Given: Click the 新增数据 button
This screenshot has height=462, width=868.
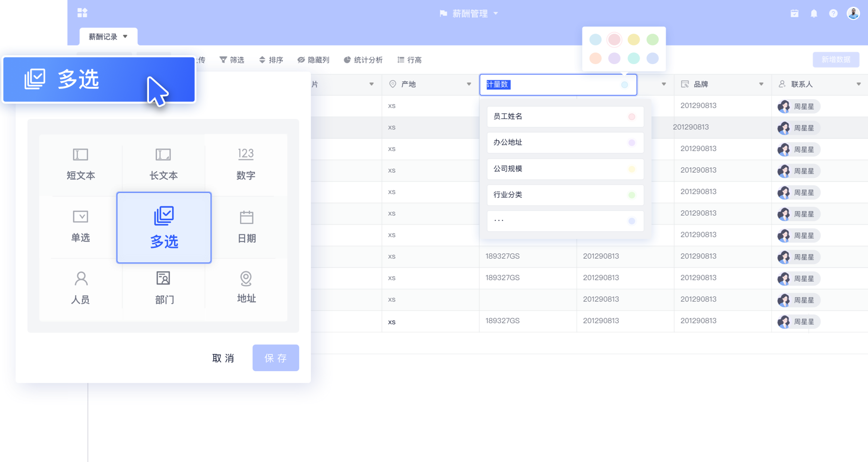Looking at the screenshot, I should [x=836, y=60].
